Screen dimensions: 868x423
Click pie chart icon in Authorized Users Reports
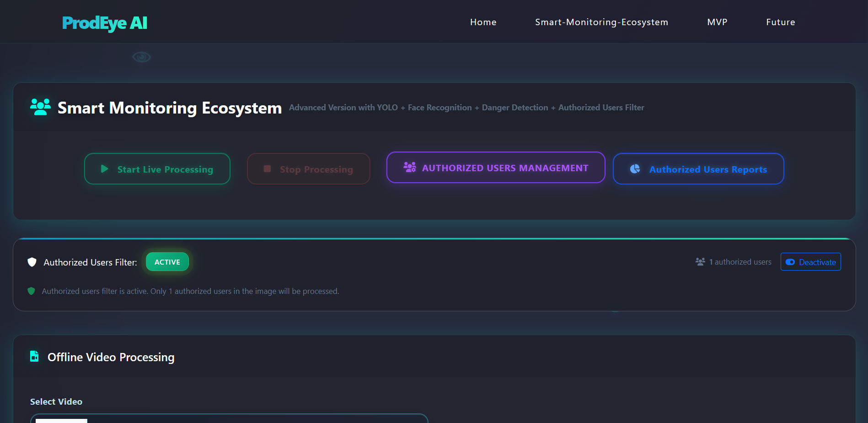[x=635, y=169]
